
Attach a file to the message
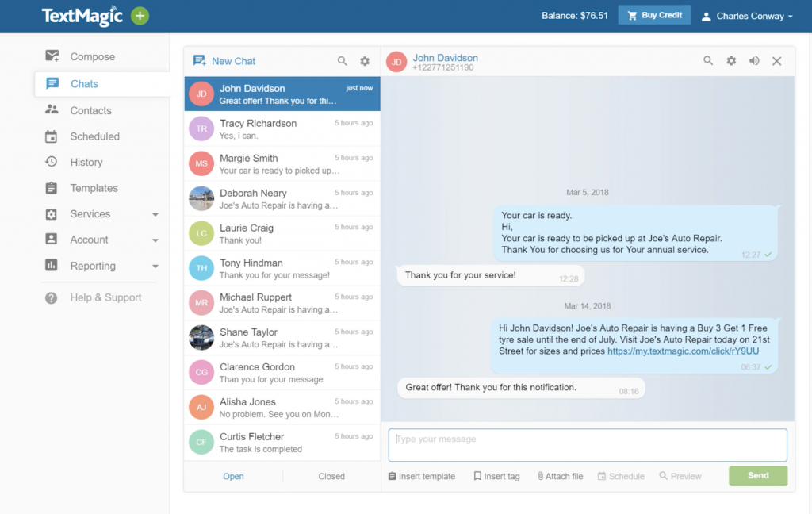[559, 476]
